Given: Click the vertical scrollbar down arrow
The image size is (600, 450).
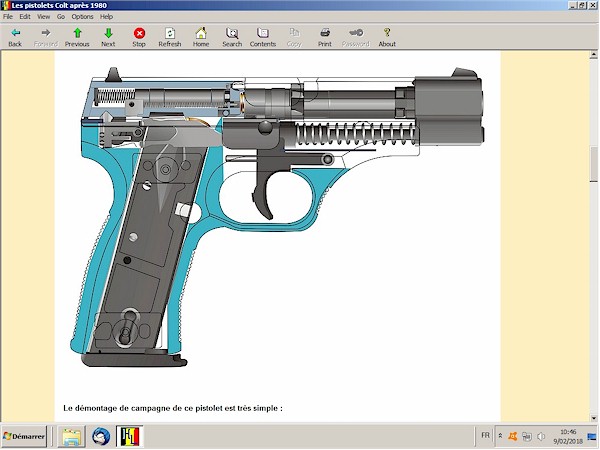Looking at the screenshot, I should click(593, 417).
